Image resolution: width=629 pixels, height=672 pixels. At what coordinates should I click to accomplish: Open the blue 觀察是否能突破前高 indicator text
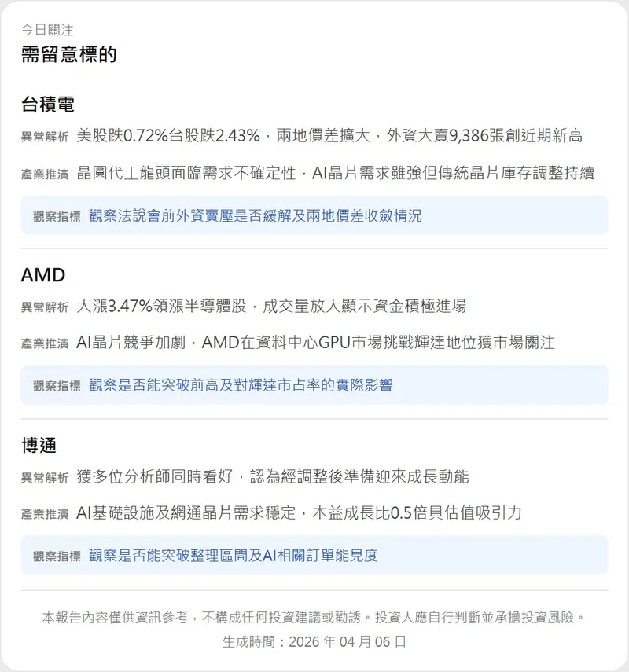[x=241, y=385]
